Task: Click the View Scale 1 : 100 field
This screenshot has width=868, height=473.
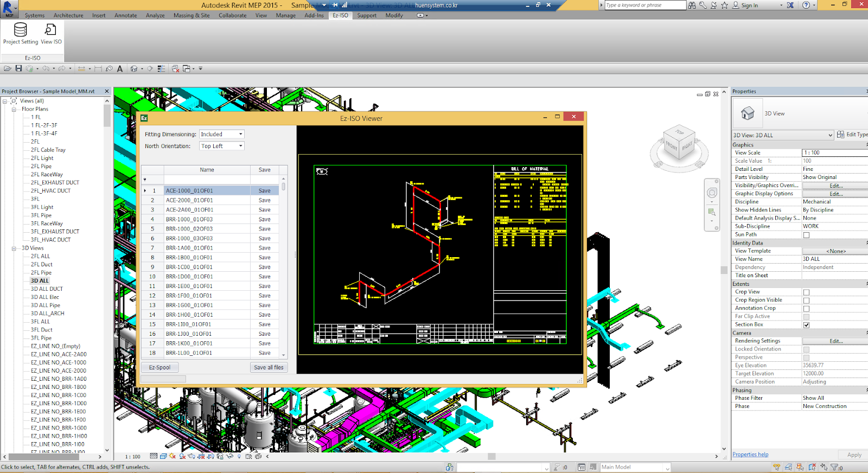Action: click(834, 153)
